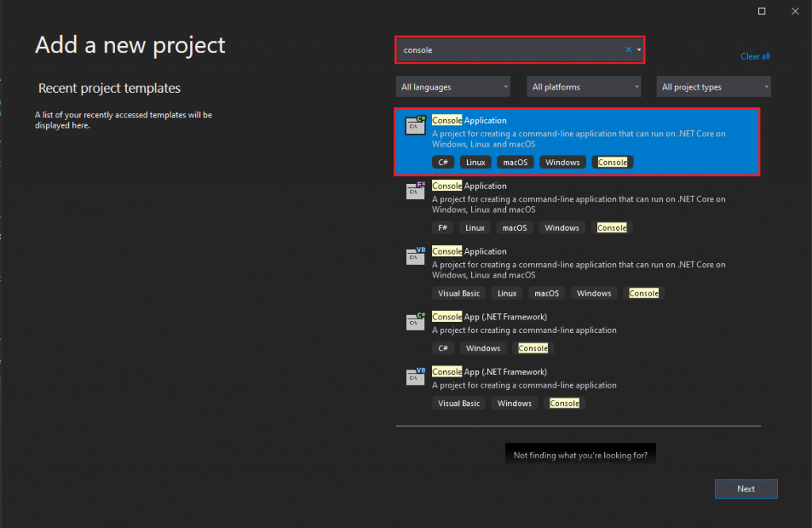Open the search history dropdown arrow
Screen dimensions: 812x528
click(639, 49)
